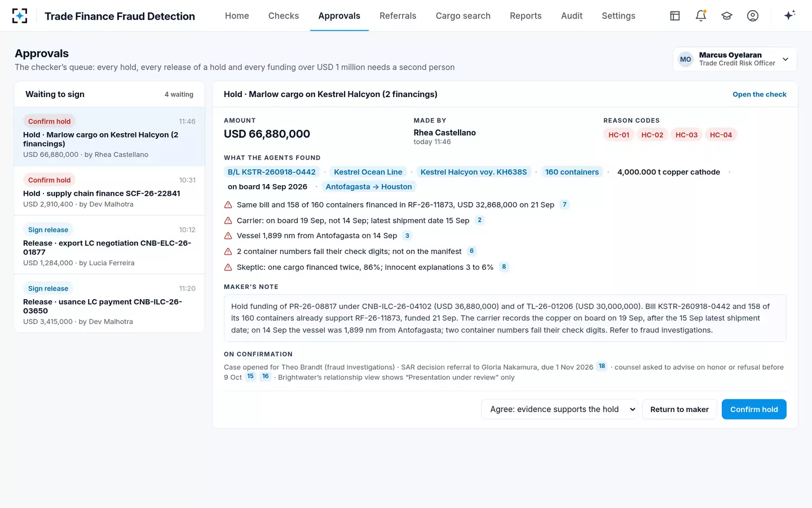Open evidence reference 16 badge
The image size is (812, 508).
tap(266, 376)
